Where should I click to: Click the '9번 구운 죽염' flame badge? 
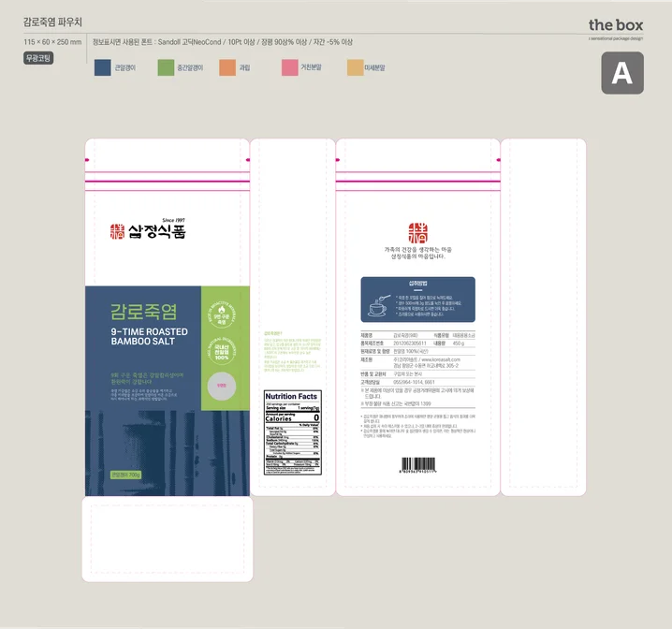[222, 314]
